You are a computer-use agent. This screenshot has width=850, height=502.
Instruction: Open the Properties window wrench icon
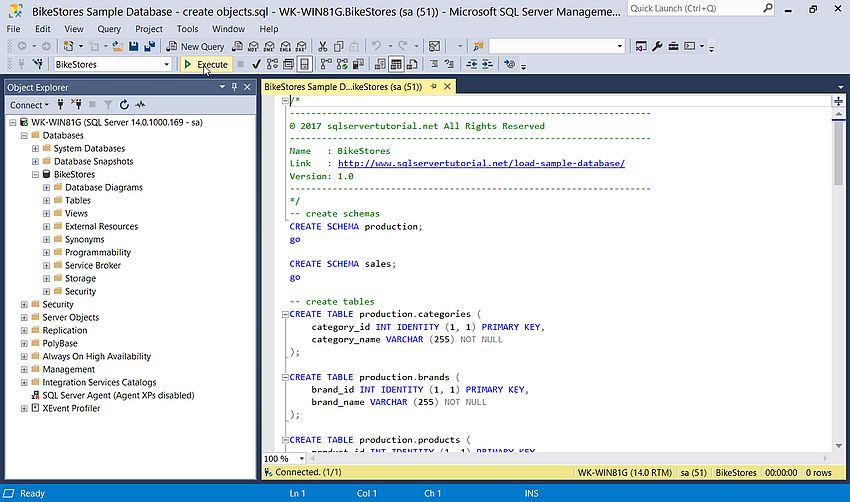657,47
